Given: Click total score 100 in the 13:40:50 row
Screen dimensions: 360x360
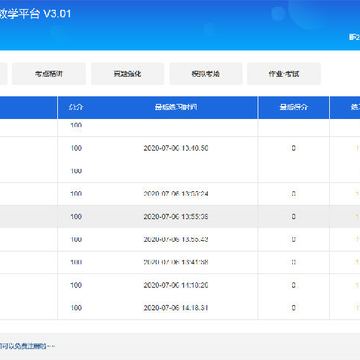Looking at the screenshot, I should (76, 148).
